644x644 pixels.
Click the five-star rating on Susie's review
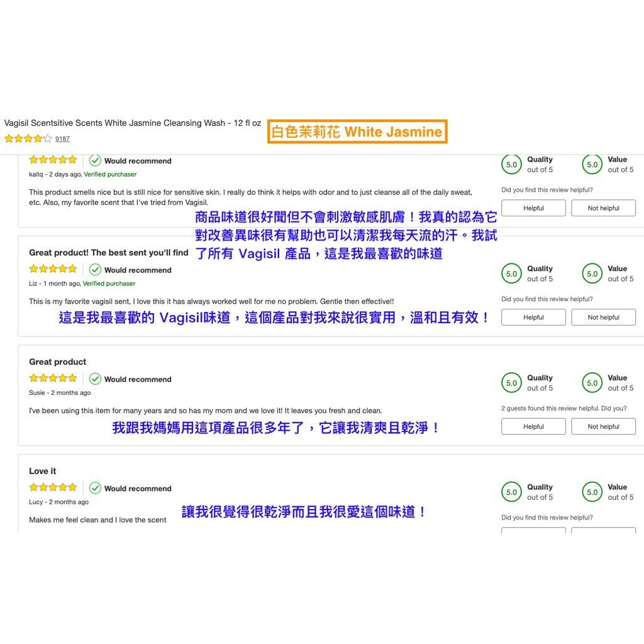point(53,378)
